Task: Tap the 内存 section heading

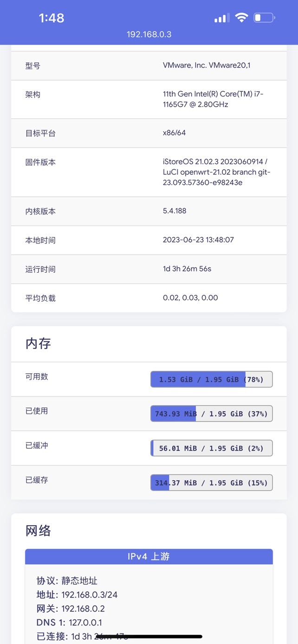Action: click(x=38, y=344)
